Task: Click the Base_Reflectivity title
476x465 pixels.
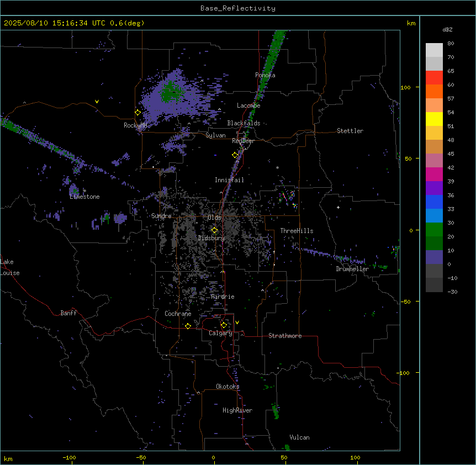Action: tap(238, 8)
